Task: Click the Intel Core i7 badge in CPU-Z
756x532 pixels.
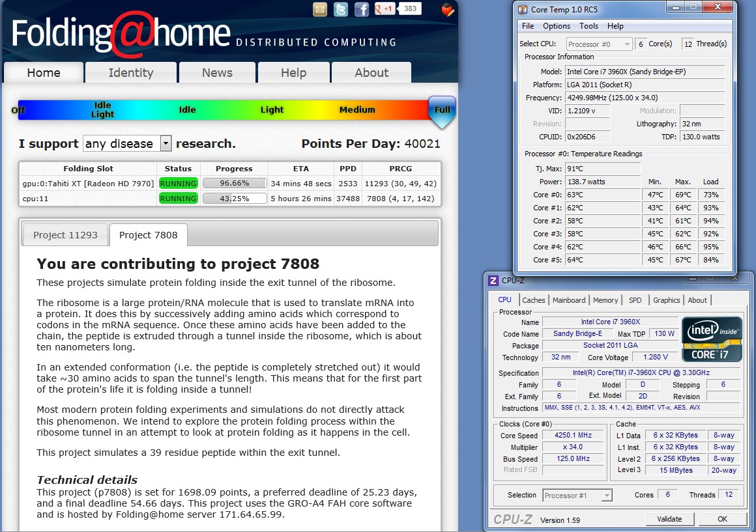Action: tap(712, 339)
